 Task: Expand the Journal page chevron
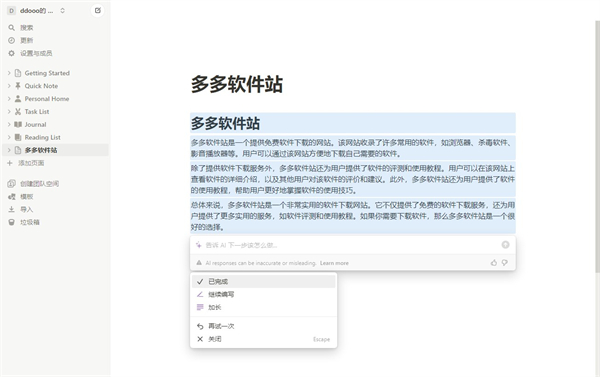pyautogui.click(x=9, y=124)
